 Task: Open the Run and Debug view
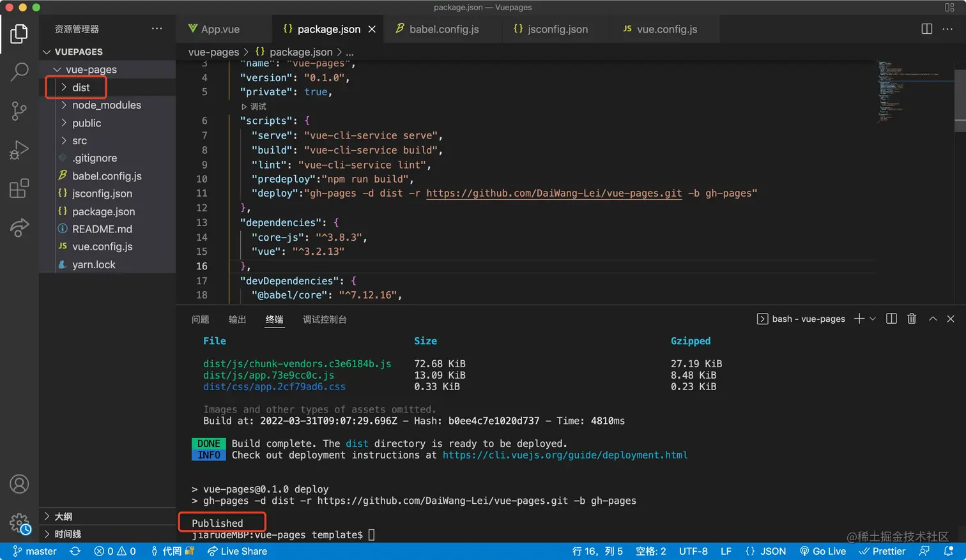pos(19,150)
